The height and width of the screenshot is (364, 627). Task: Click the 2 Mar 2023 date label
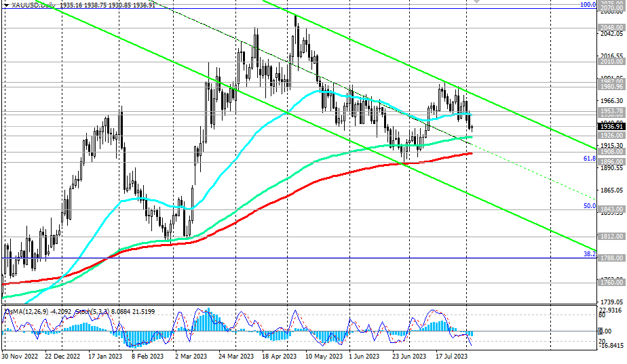(190, 355)
